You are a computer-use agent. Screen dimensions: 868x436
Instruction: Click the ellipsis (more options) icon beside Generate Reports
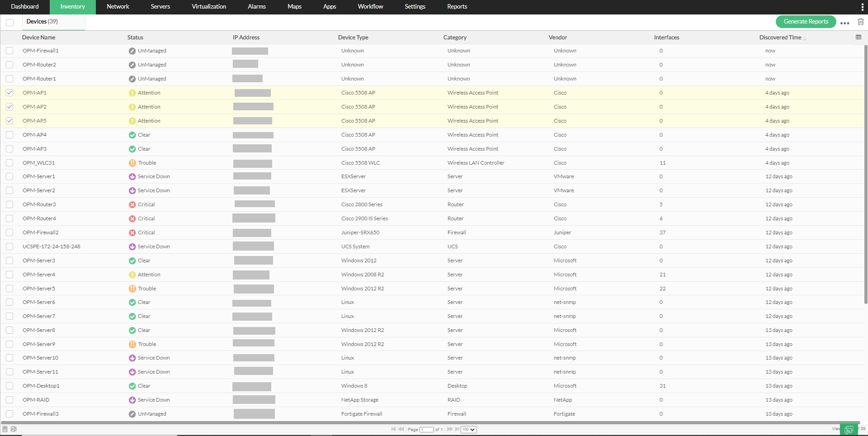tap(844, 23)
